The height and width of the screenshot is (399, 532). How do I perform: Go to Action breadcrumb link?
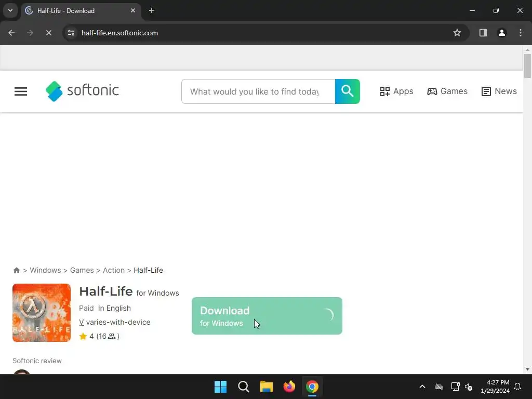tap(114, 270)
